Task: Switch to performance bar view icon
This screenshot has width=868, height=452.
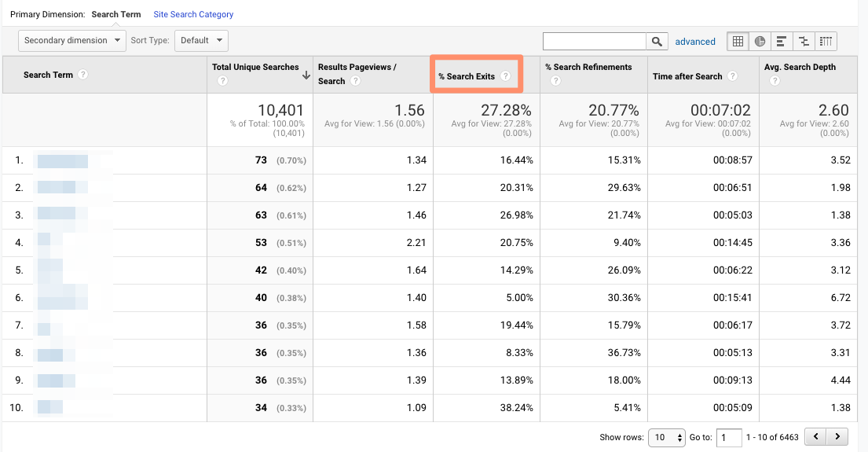Action: click(782, 41)
